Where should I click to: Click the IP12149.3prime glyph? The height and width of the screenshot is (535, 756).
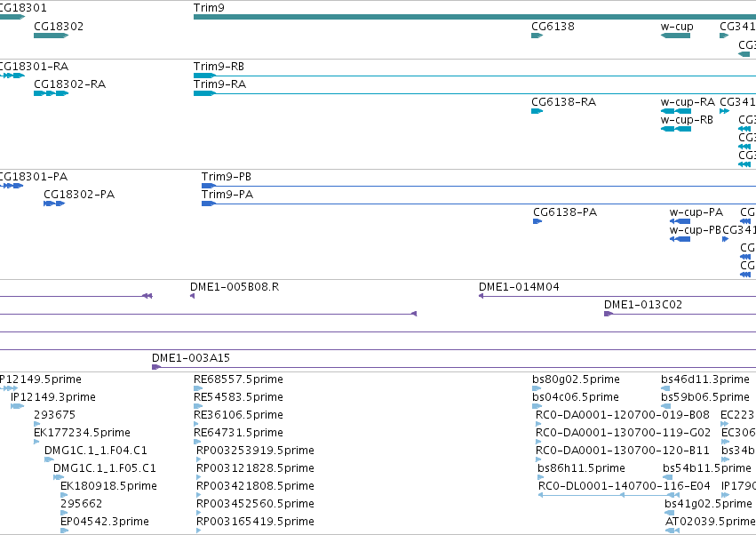coord(18,406)
